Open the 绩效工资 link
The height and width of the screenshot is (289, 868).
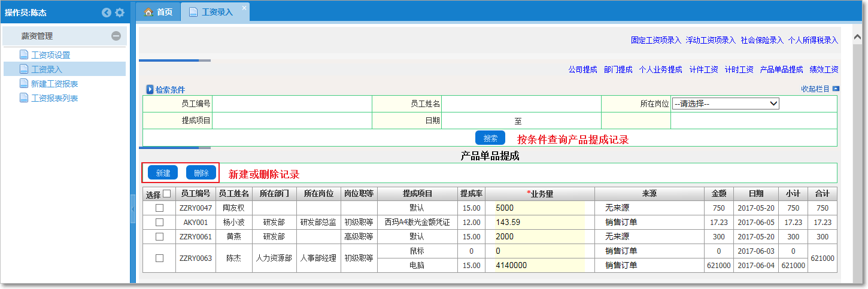(824, 69)
